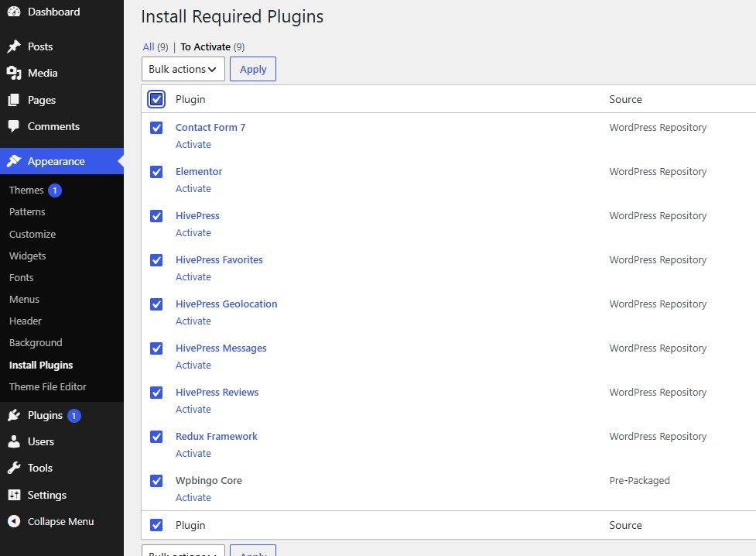This screenshot has height=556, width=756.
Task: Open the HivePress Messages plugin link
Action: (221, 348)
